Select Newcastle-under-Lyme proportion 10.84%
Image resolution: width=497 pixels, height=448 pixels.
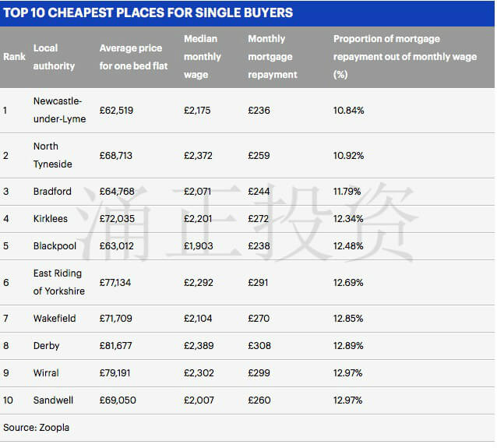click(348, 111)
